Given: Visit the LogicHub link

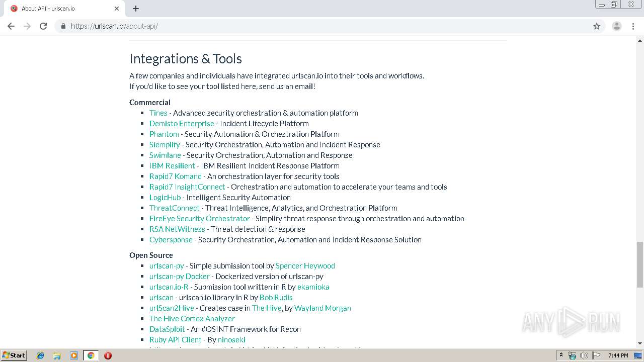Looking at the screenshot, I should point(165,198).
